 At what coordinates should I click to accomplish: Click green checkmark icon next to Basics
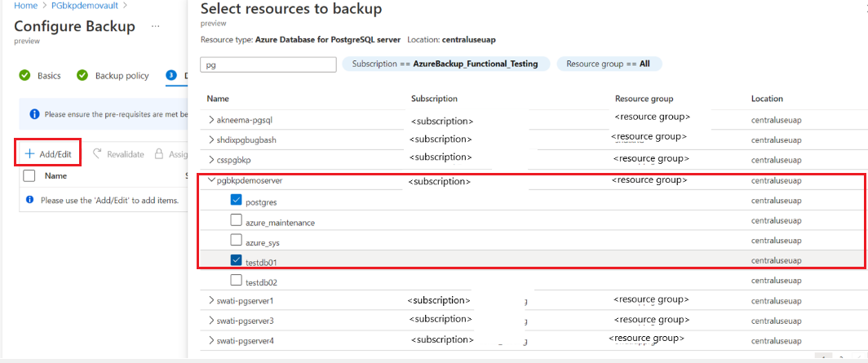coord(24,76)
